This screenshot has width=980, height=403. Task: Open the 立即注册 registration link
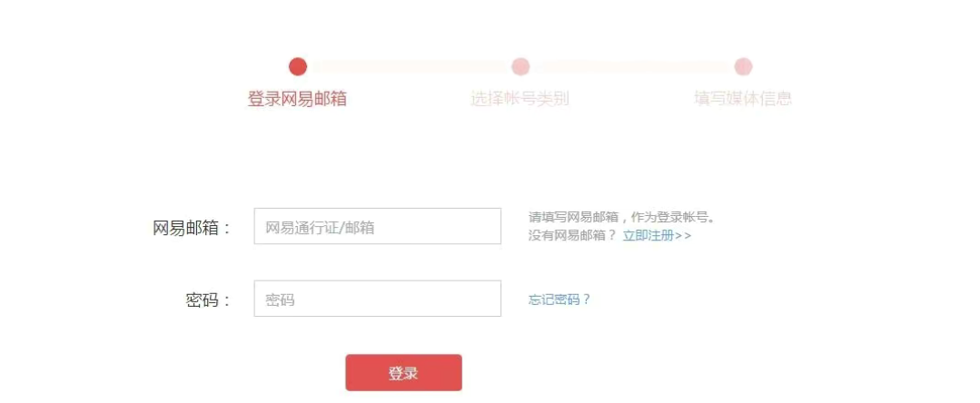pos(648,236)
